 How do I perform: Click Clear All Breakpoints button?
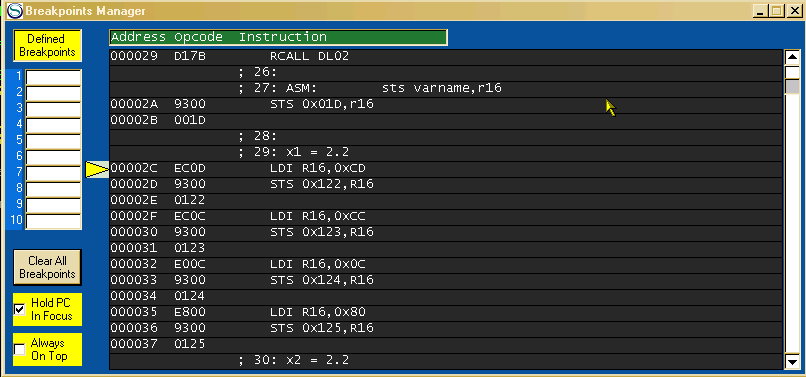[x=47, y=267]
